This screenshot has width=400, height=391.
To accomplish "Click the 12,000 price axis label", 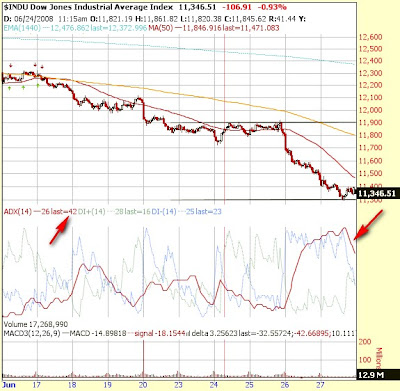I will point(370,110).
